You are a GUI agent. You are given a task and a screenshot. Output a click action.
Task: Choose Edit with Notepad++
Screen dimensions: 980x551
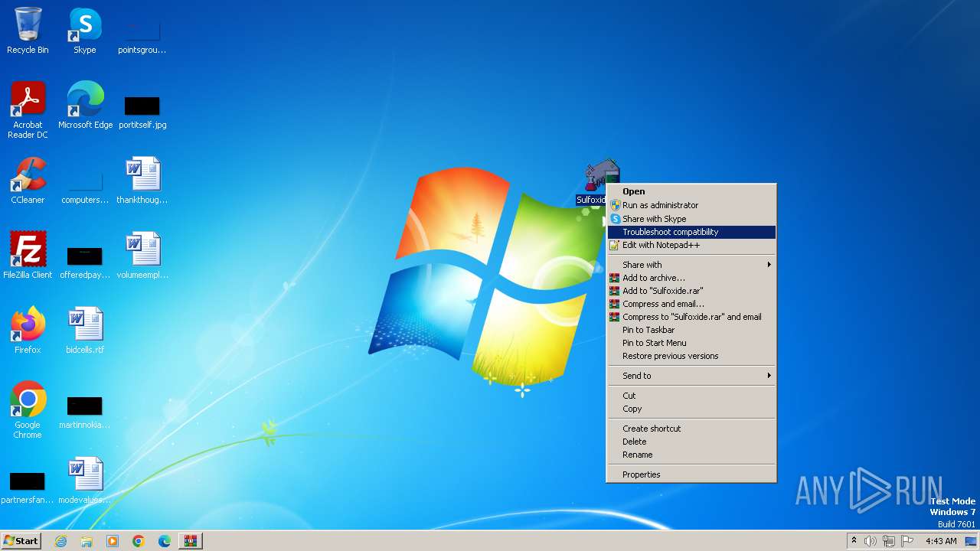coord(691,246)
